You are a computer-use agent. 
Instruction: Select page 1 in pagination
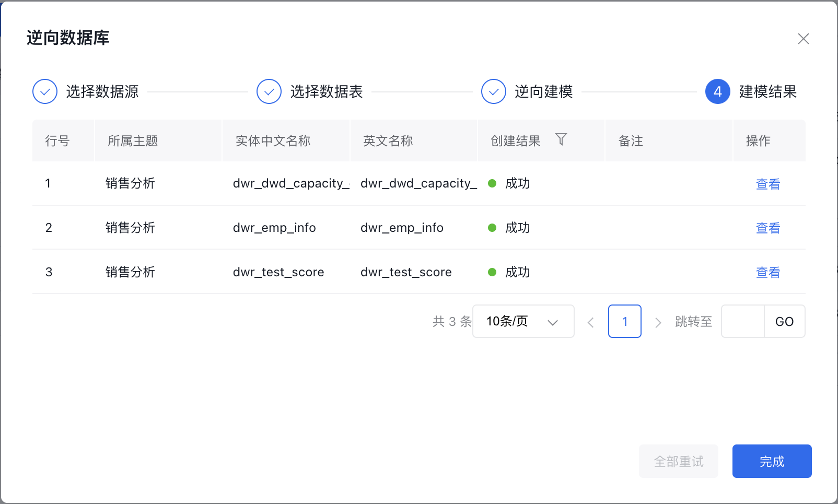click(624, 321)
